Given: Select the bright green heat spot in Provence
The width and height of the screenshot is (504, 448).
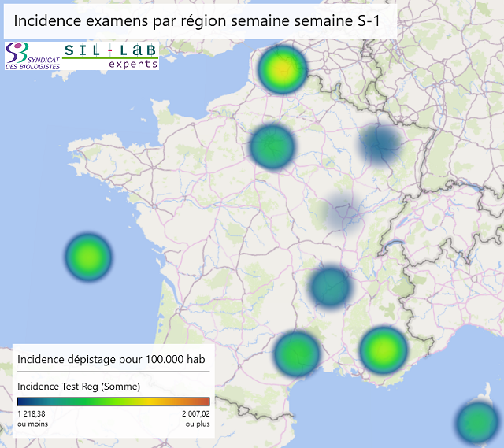Looking at the screenshot, I should tap(384, 349).
